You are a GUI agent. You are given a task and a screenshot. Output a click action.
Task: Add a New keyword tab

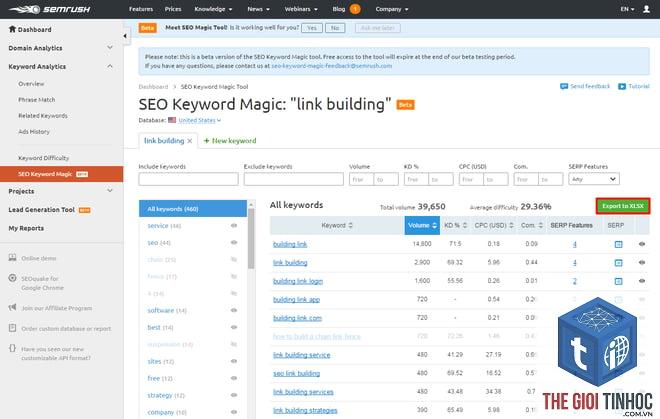[230, 141]
